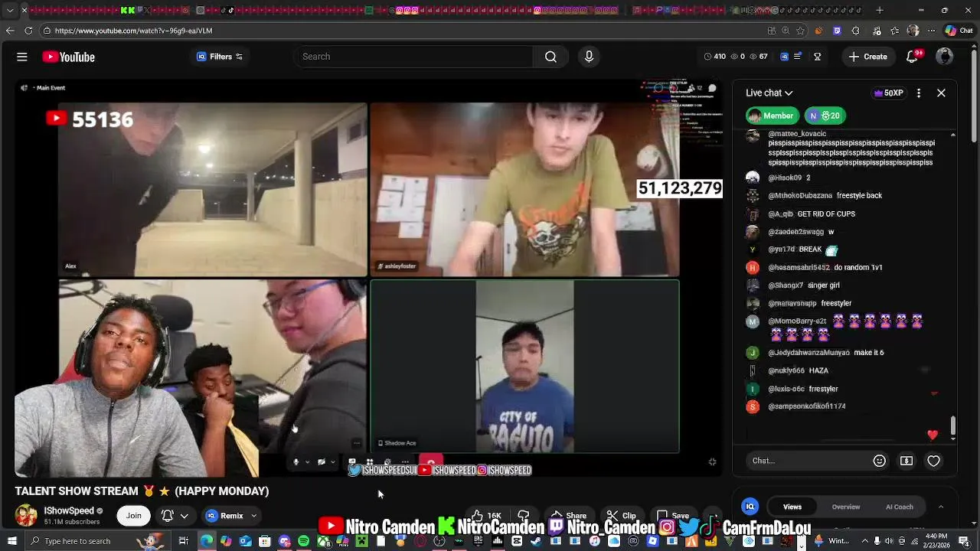Close the live chat panel
Image resolution: width=980 pixels, height=551 pixels.
(941, 93)
